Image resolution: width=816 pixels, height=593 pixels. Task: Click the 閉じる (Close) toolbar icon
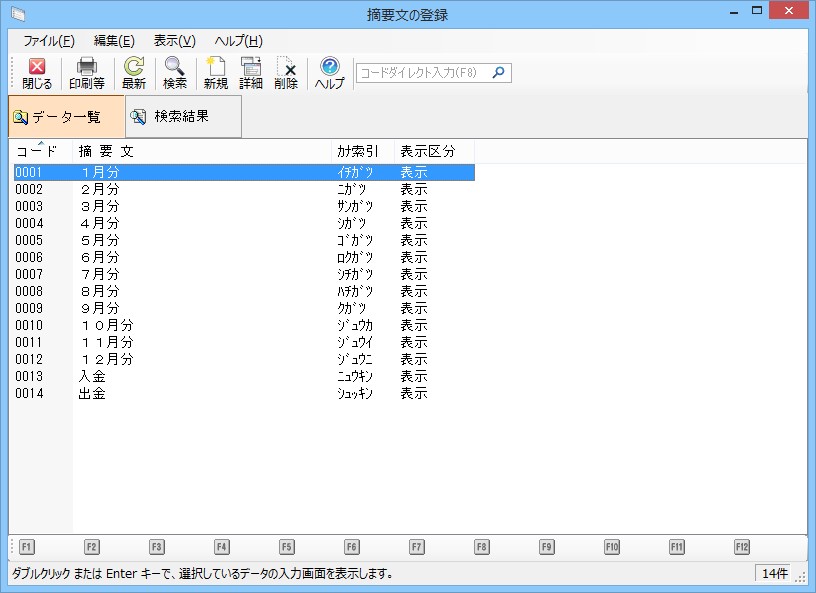[x=37, y=73]
